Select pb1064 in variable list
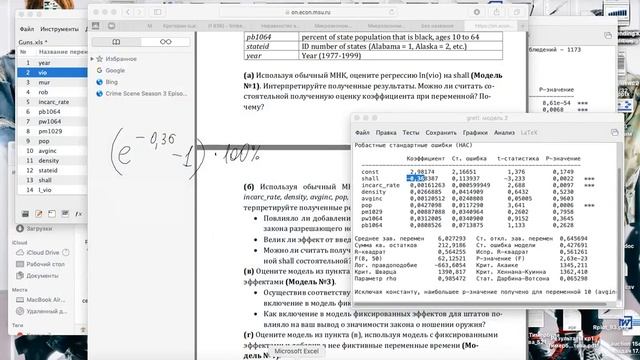640x360 pixels. (x=52, y=112)
